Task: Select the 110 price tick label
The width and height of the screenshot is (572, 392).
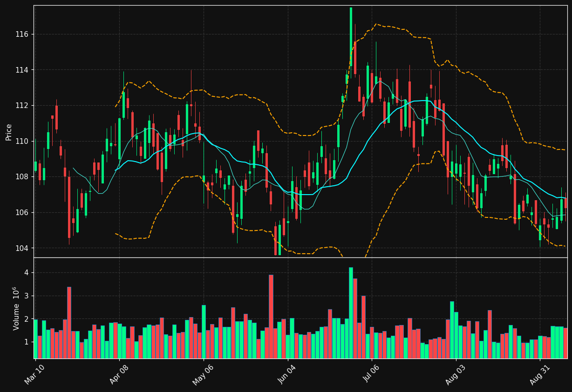Action: click(22, 141)
